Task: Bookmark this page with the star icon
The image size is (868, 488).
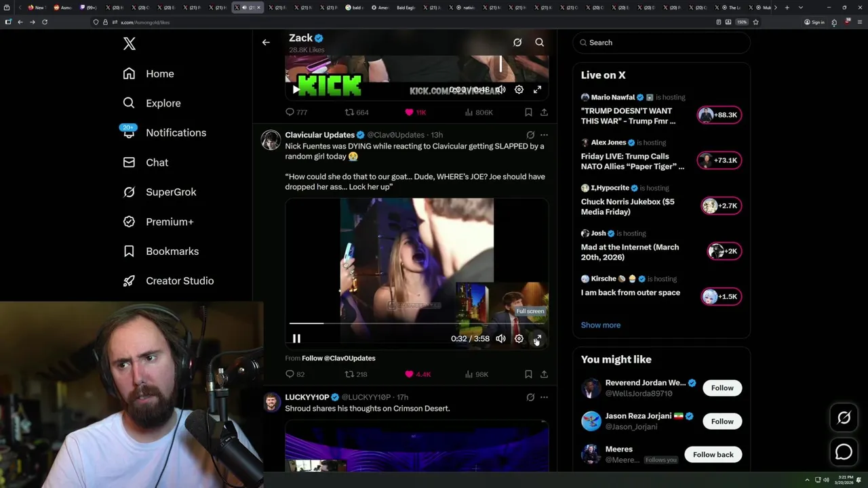Action: [755, 22]
